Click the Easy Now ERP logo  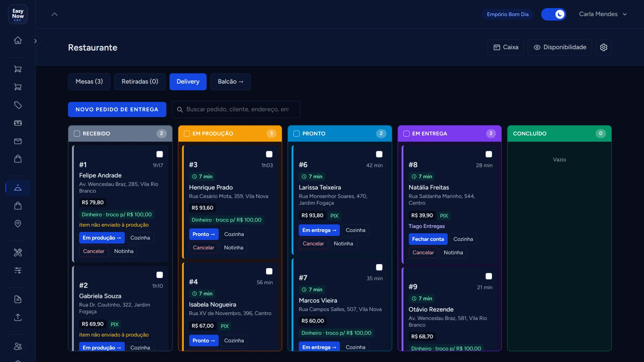coord(18,14)
